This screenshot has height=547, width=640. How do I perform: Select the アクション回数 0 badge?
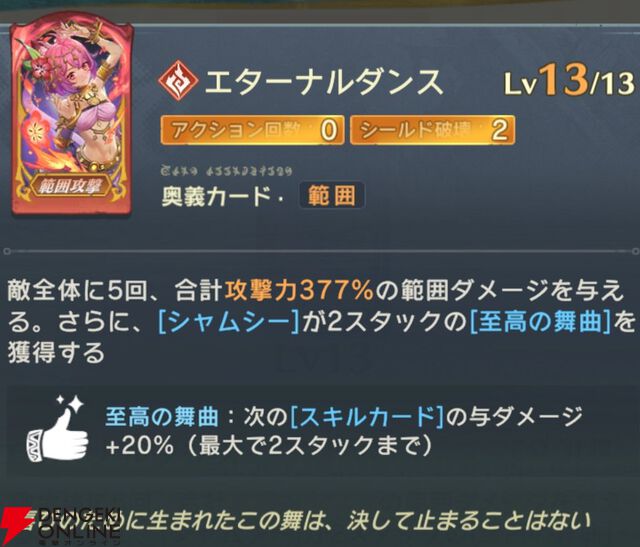click(x=252, y=130)
